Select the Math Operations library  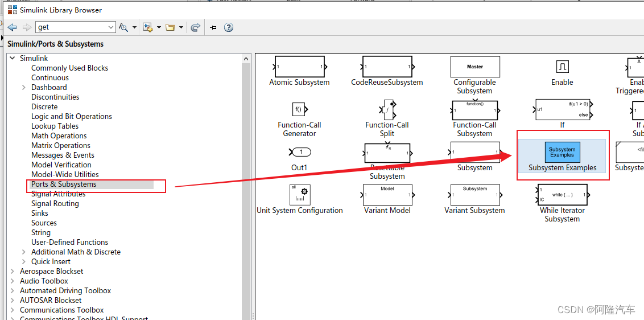59,136
